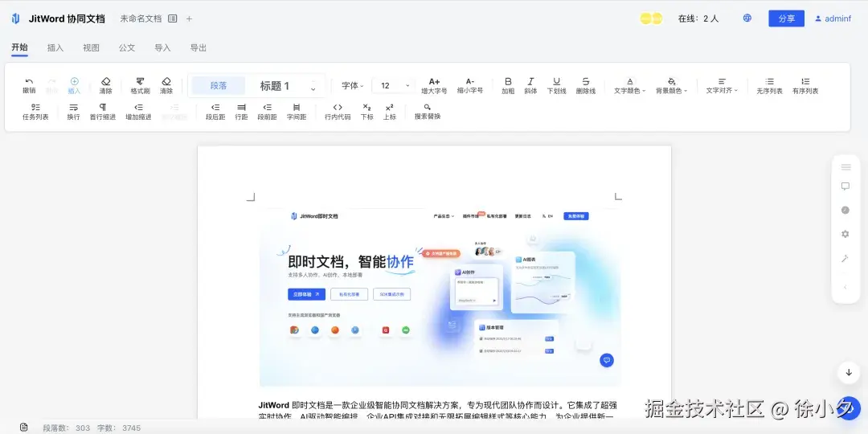Open the 文字对齐 alignment dropdown

[722, 85]
